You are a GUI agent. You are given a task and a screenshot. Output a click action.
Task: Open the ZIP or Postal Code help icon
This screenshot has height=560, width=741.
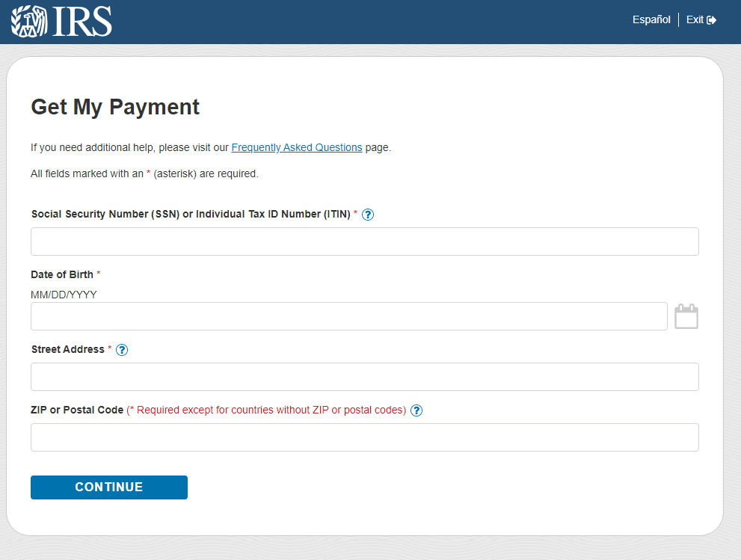pyautogui.click(x=416, y=410)
